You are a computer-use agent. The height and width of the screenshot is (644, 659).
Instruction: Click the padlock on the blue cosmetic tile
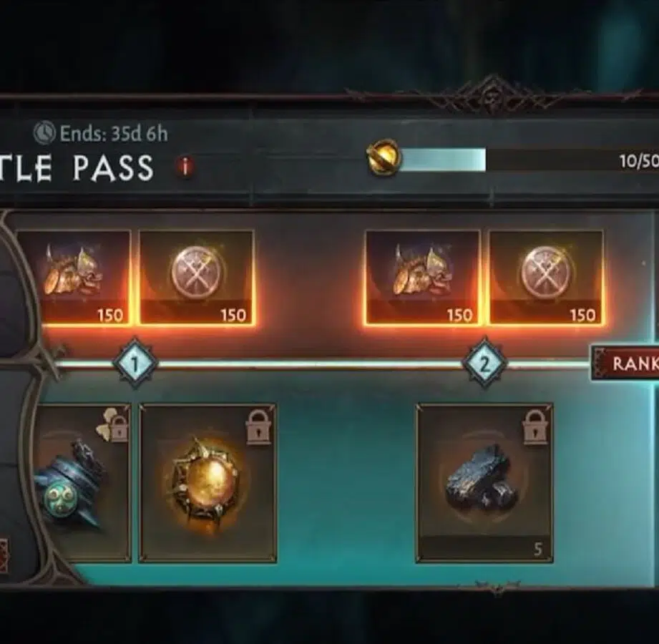118,429
